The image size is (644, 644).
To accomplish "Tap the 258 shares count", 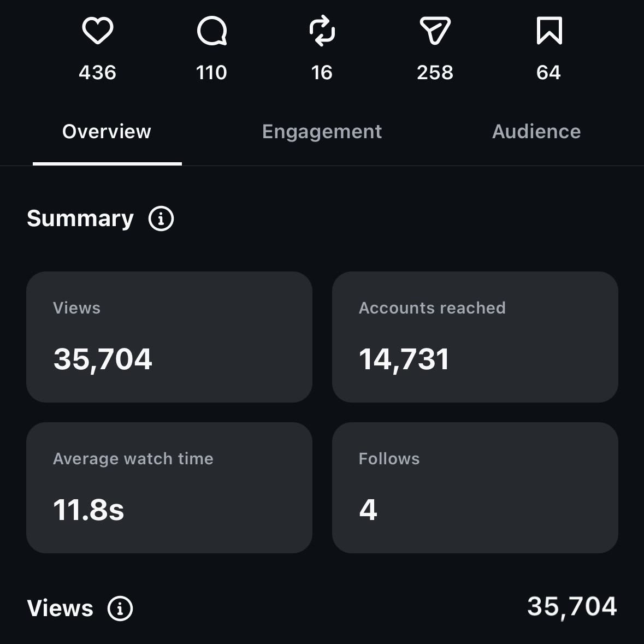I will click(435, 73).
